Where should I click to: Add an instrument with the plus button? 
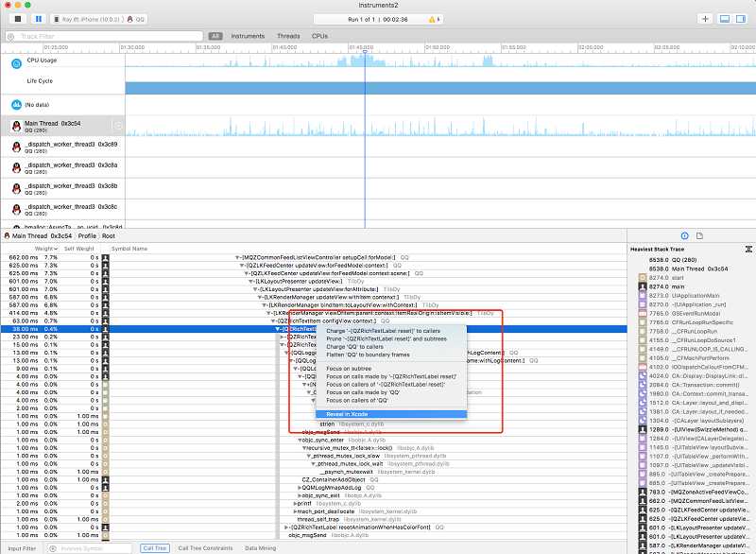pos(705,19)
